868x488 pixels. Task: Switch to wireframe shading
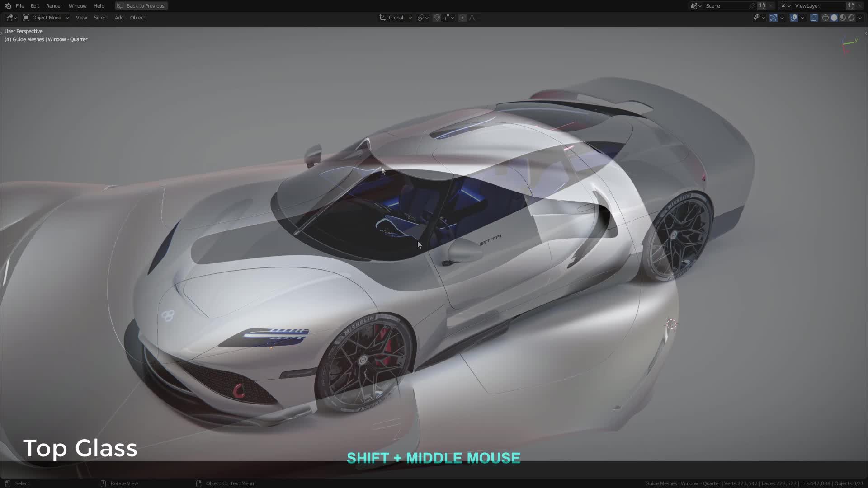point(826,18)
